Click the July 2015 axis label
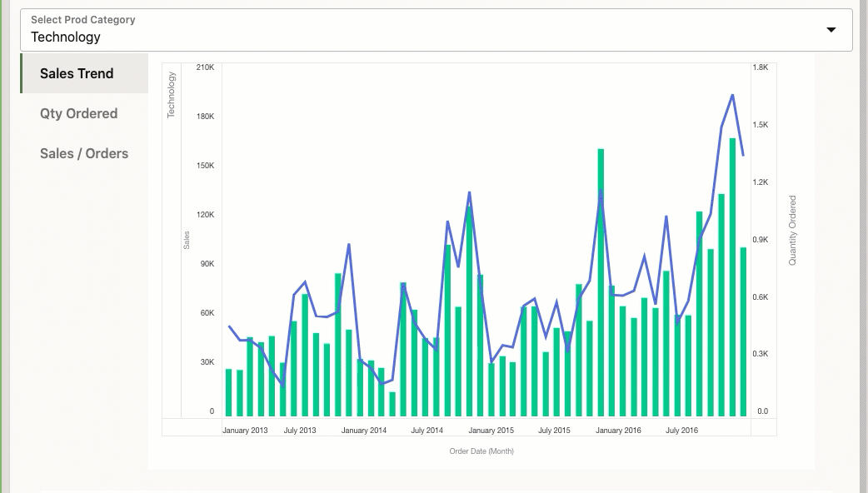The width and height of the screenshot is (868, 493). [x=554, y=430]
